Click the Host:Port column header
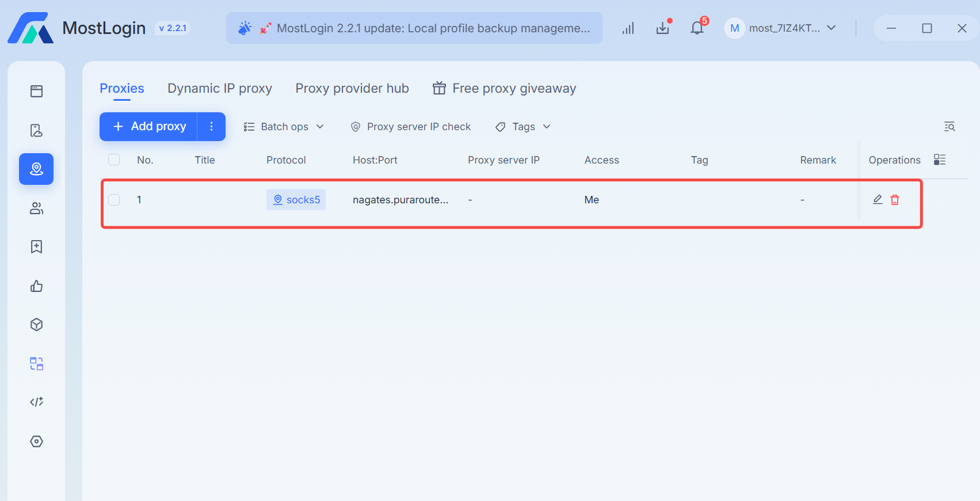980x501 pixels. pyautogui.click(x=375, y=160)
